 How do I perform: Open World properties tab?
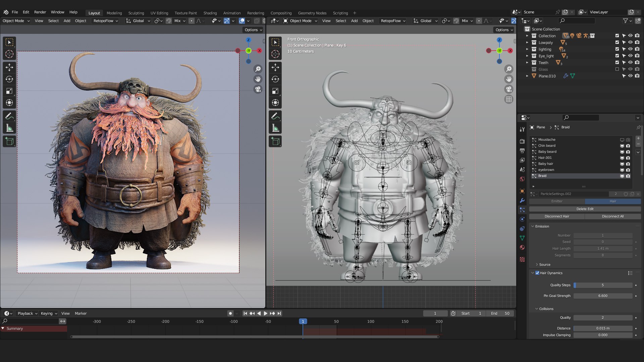pyautogui.click(x=522, y=179)
